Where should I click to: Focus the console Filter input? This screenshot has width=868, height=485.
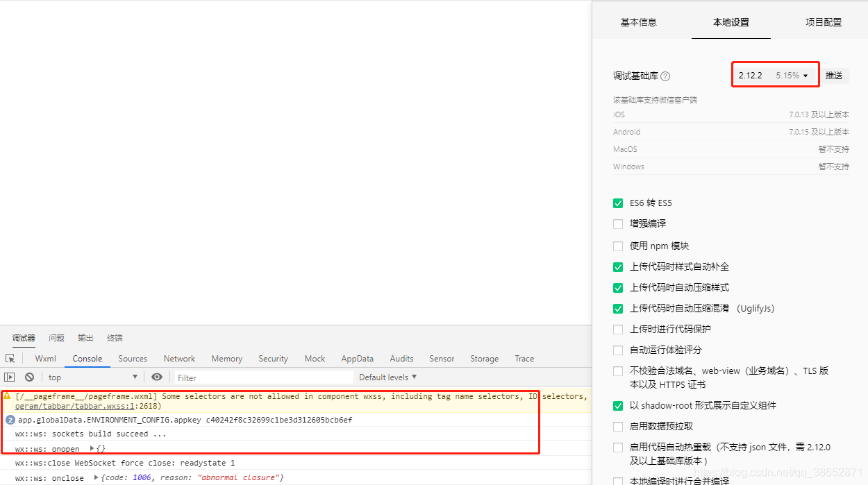263,377
